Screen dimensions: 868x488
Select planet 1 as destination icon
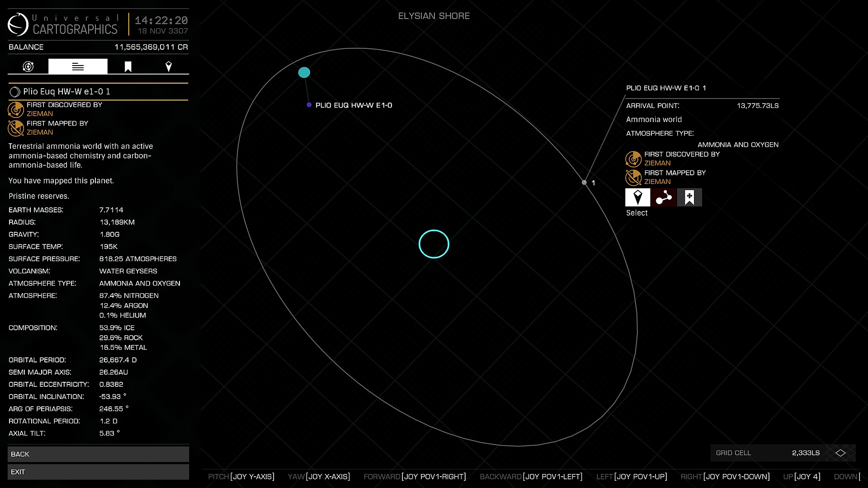pyautogui.click(x=637, y=197)
